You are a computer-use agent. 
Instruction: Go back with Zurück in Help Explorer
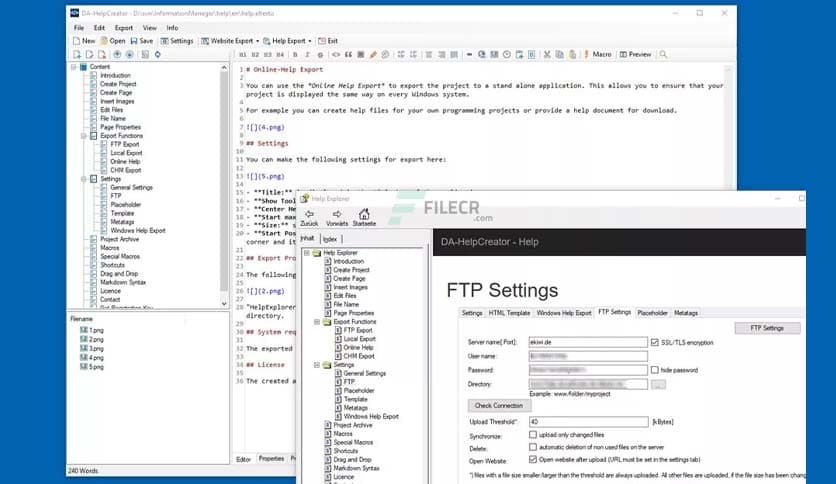tap(309, 218)
